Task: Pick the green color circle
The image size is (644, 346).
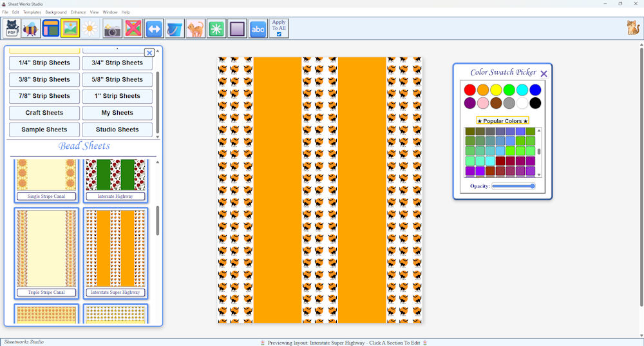Action: (x=509, y=90)
